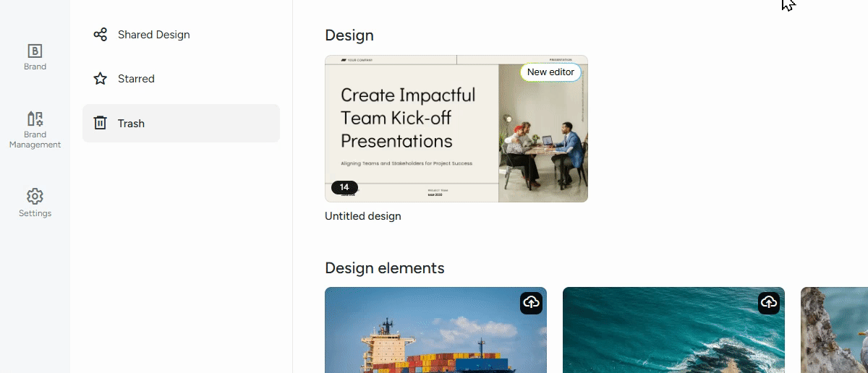Click the Settings gear icon
The height and width of the screenshot is (373, 868).
tap(35, 197)
